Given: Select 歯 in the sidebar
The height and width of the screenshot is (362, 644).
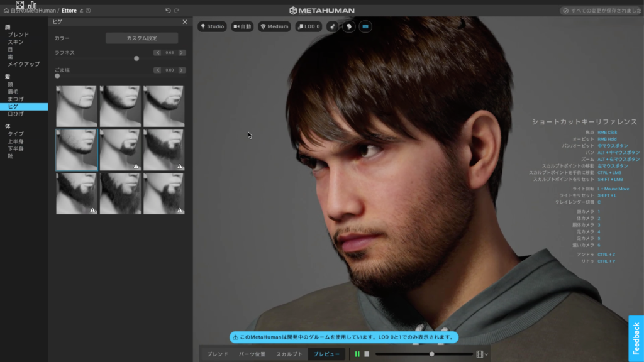Looking at the screenshot, I should pos(10,57).
